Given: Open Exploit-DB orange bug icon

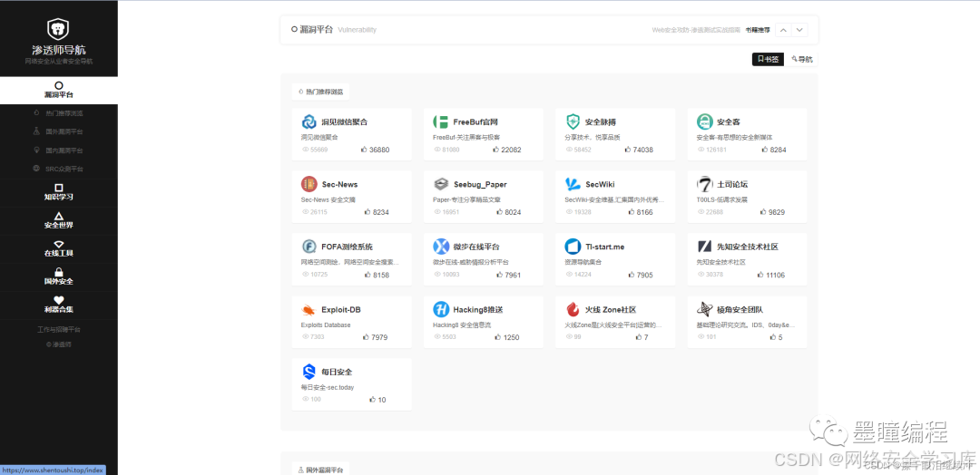Looking at the screenshot, I should 309,309.
